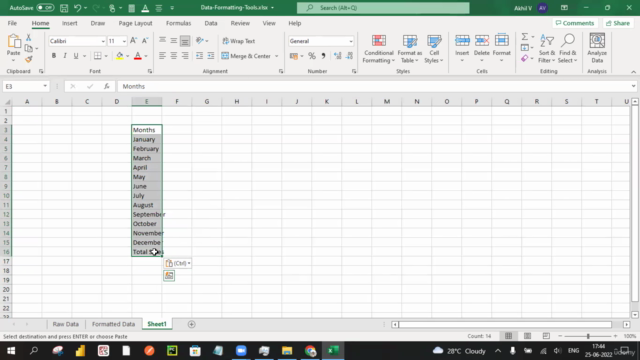Switch to Page Break Preview icon
Viewport: 640px width, 360px height.
(546, 336)
